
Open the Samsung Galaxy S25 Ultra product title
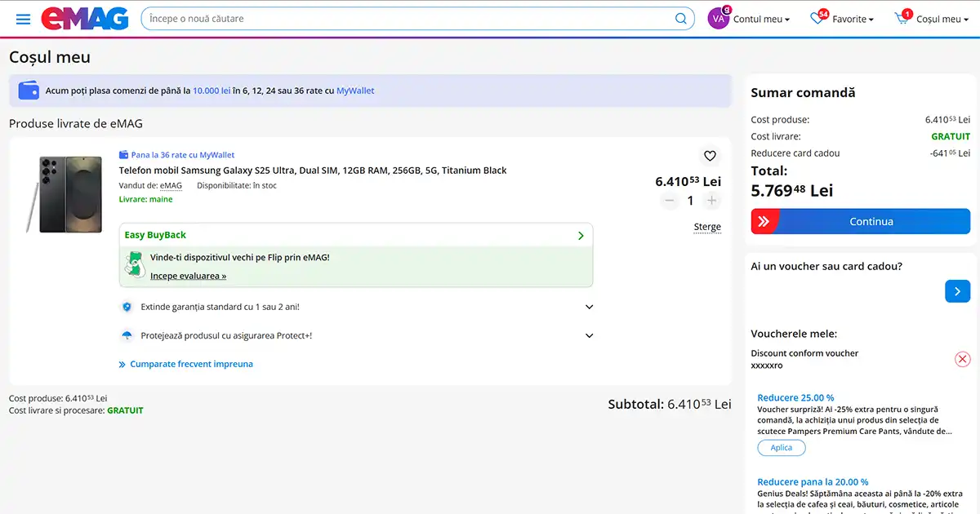pos(313,171)
